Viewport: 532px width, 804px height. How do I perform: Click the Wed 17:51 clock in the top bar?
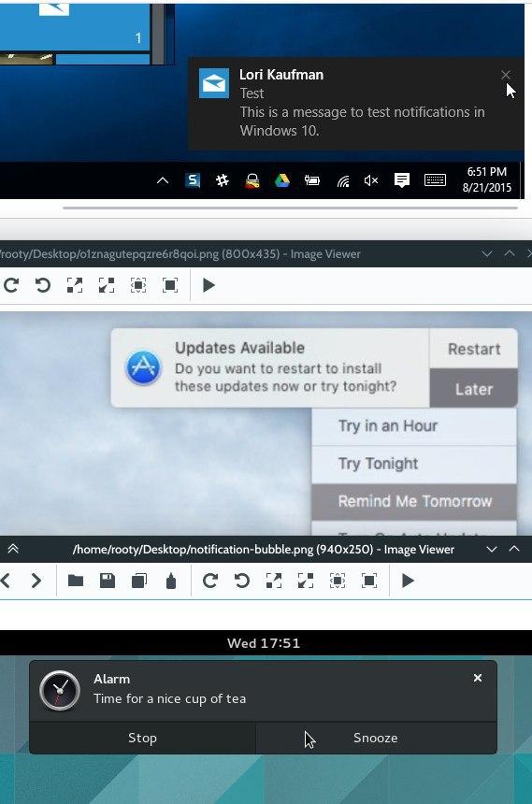(x=264, y=643)
